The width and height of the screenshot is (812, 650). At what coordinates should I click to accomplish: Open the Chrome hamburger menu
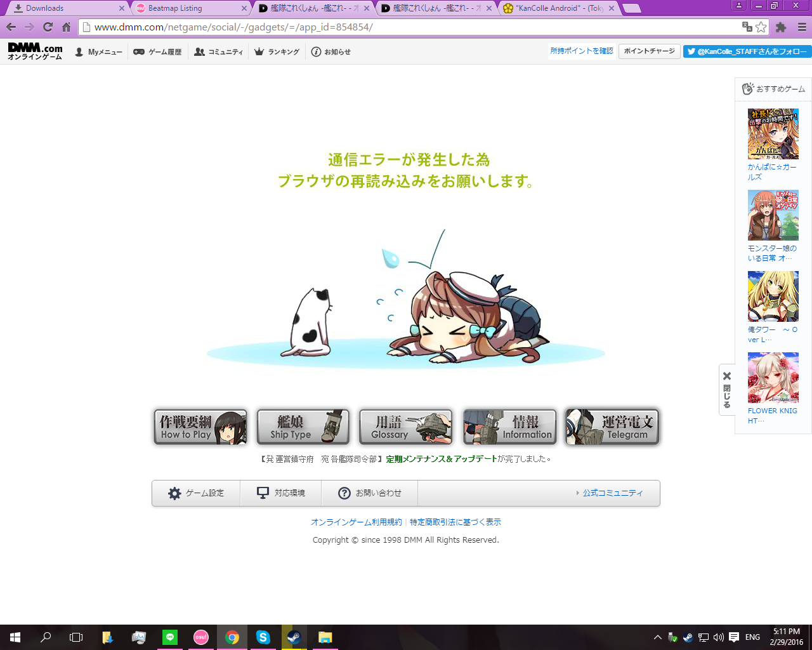pyautogui.click(x=802, y=27)
